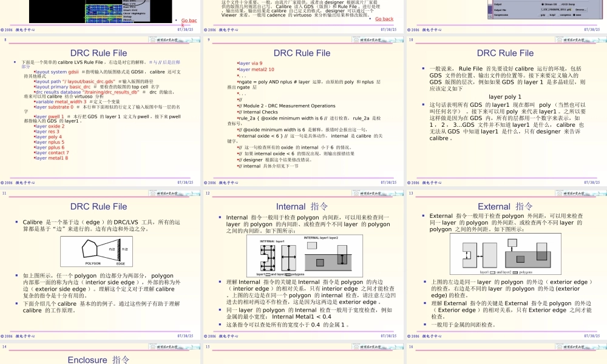607x364 pixels.
Task: Click the 'layer metal1 8' line on slide 8
Action: (x=51, y=158)
